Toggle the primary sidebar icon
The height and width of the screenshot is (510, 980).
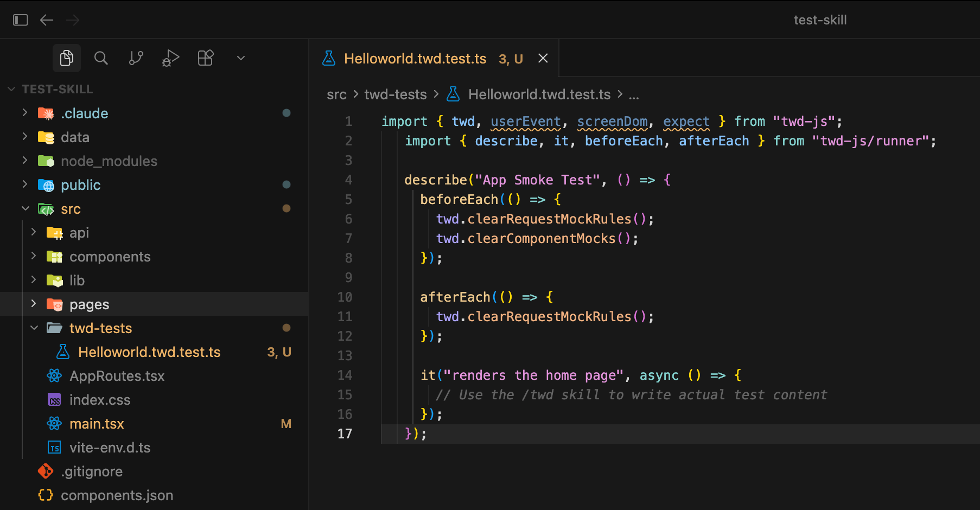20,20
